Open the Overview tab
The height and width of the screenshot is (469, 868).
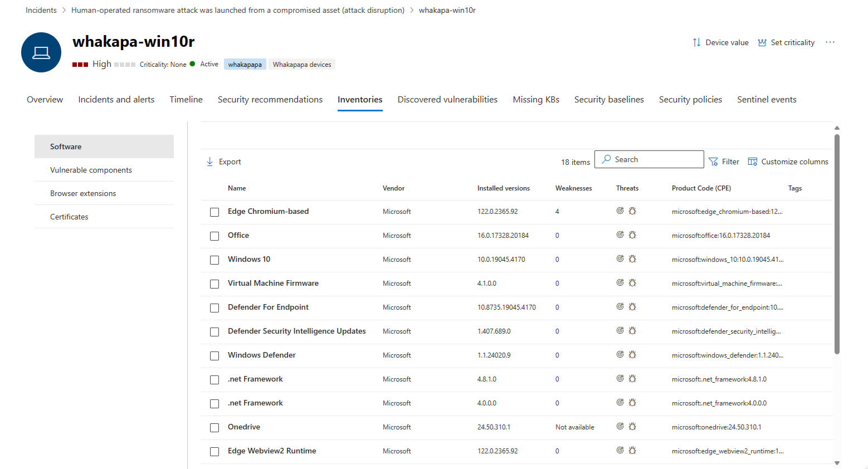coord(45,100)
